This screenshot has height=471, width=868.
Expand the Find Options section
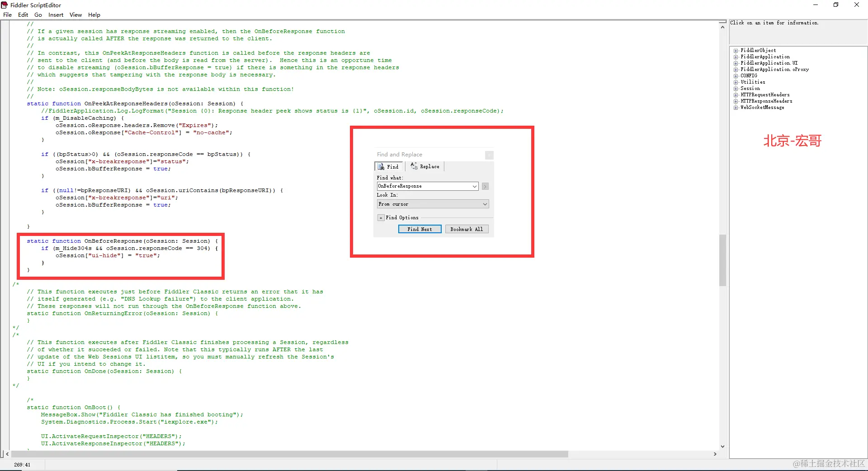(x=381, y=218)
